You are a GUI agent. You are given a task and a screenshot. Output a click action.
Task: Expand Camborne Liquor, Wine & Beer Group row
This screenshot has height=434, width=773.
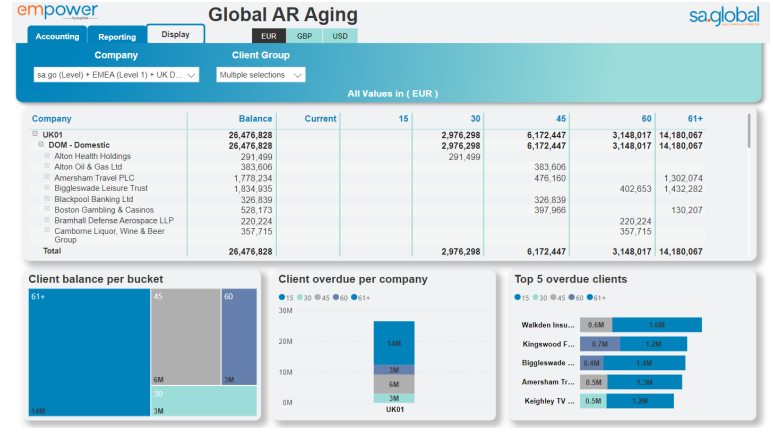pos(47,230)
